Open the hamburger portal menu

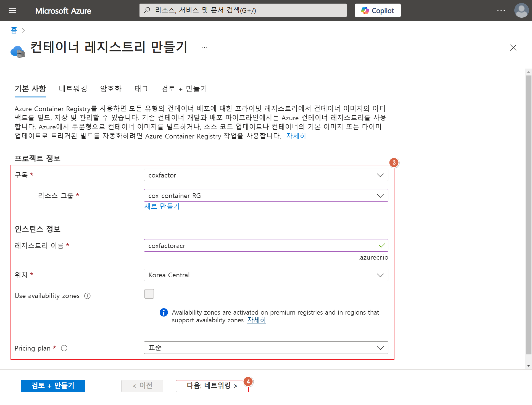(x=12, y=11)
